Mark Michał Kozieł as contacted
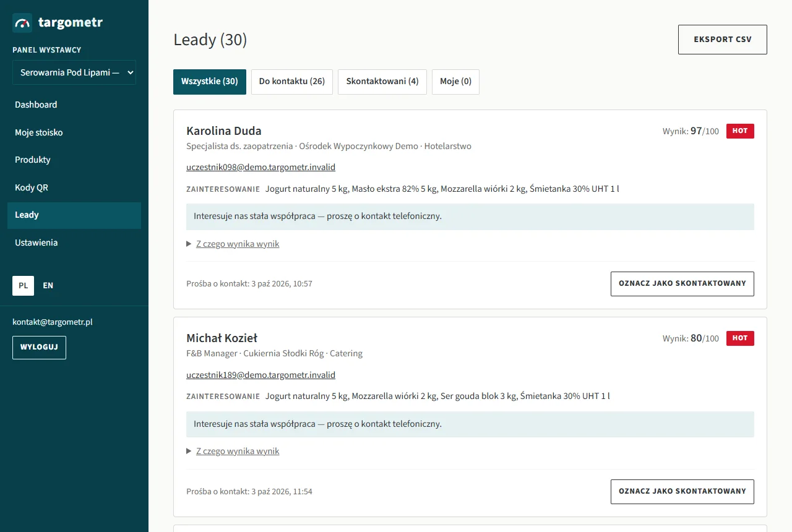The image size is (792, 532). coord(682,491)
